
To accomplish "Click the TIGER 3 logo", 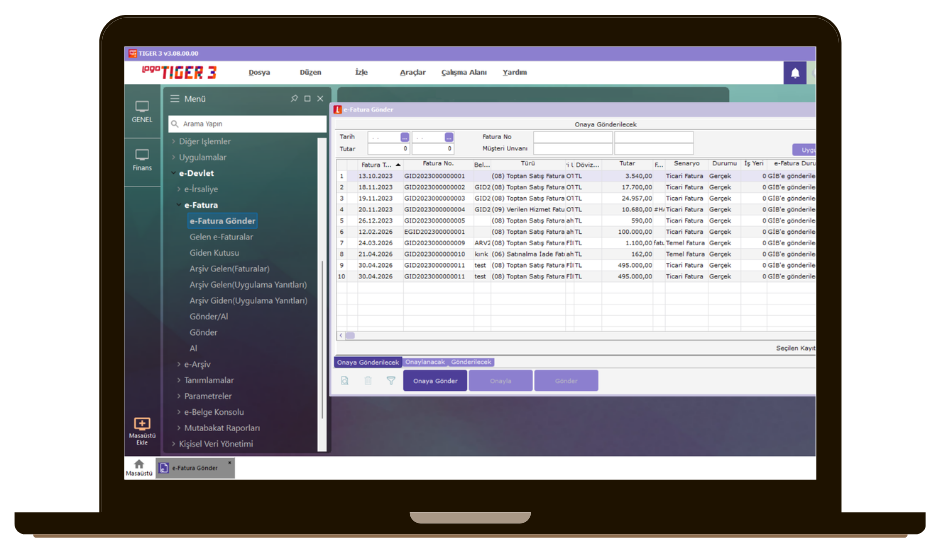I will (x=180, y=73).
